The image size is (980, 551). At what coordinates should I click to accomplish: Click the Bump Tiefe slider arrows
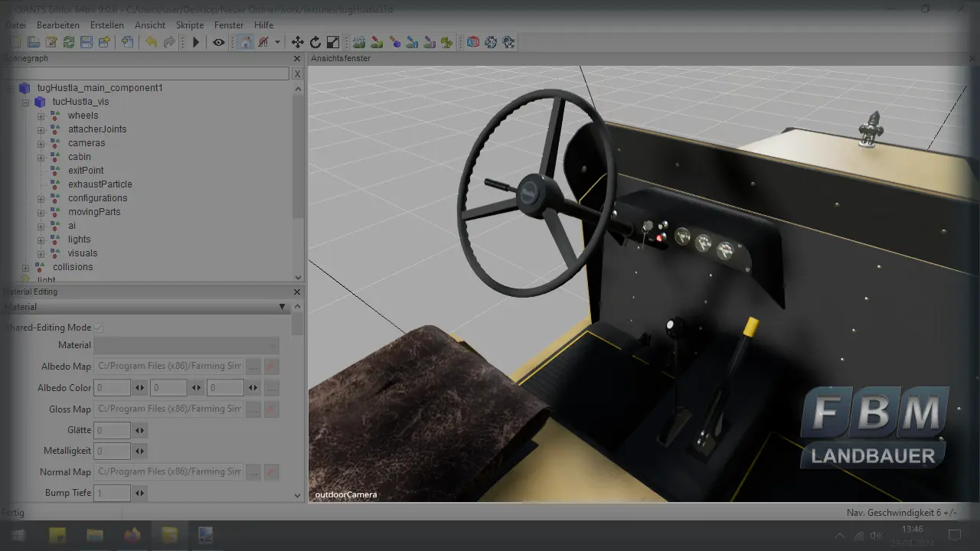coord(139,493)
